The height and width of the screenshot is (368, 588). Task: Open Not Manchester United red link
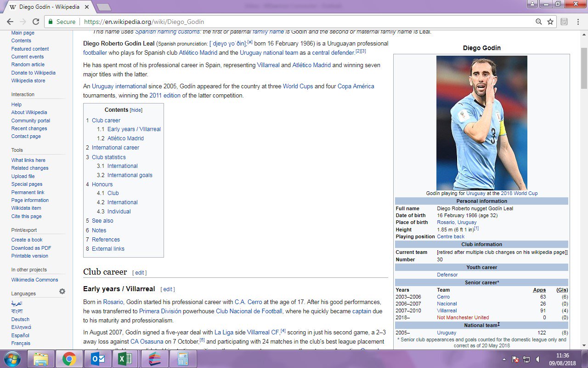point(463,318)
